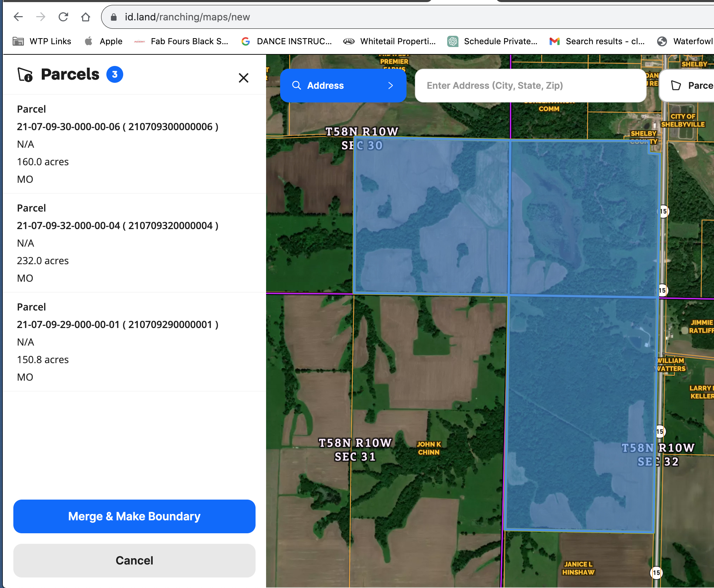Viewport: 714px width, 588px height.
Task: Expand the Address search type chevron
Action: click(x=390, y=86)
